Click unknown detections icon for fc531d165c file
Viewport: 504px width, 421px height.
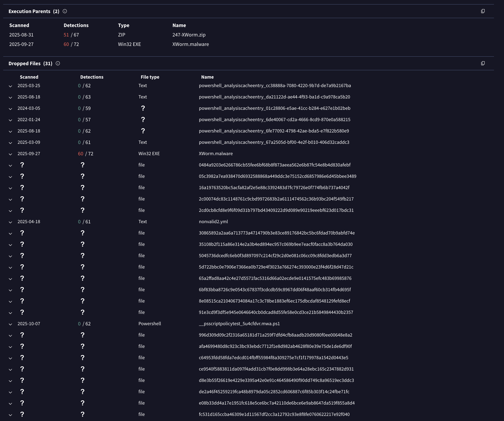83,414
